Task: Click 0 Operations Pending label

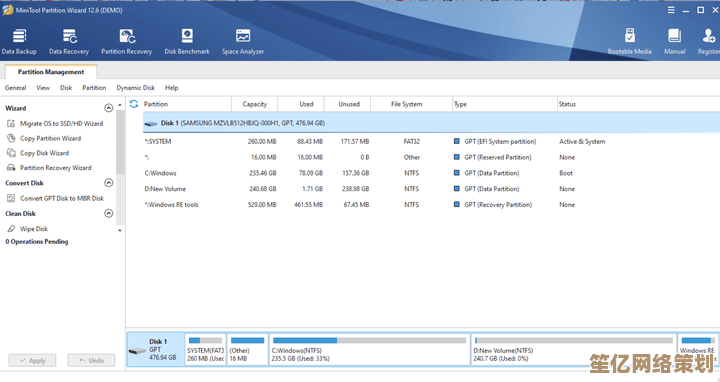Action: point(37,242)
